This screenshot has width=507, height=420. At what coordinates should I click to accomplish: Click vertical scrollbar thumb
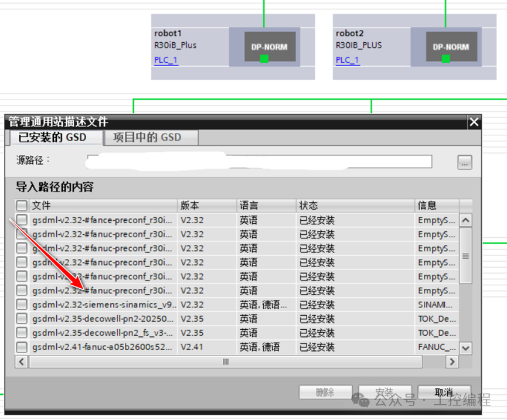coord(465,256)
